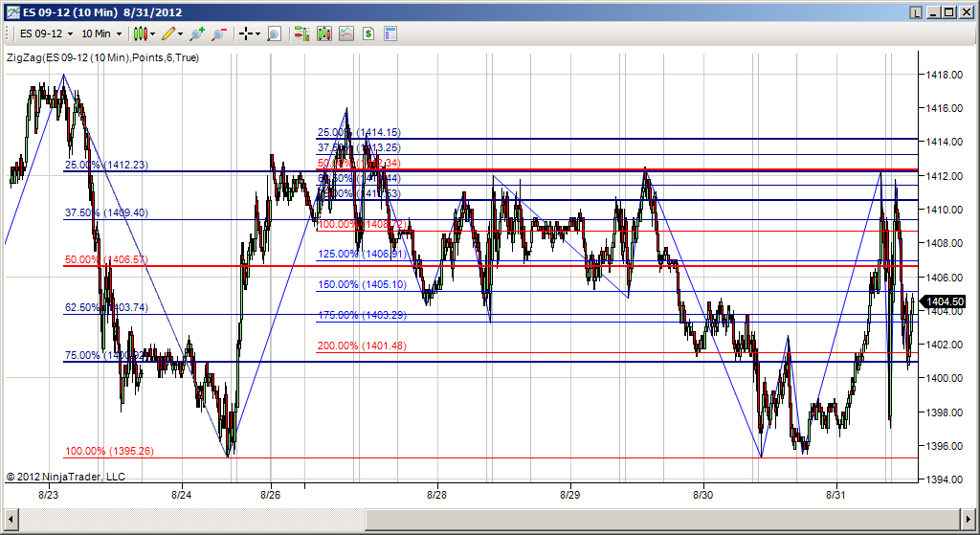Click the candlestick chart style icon

[x=141, y=33]
